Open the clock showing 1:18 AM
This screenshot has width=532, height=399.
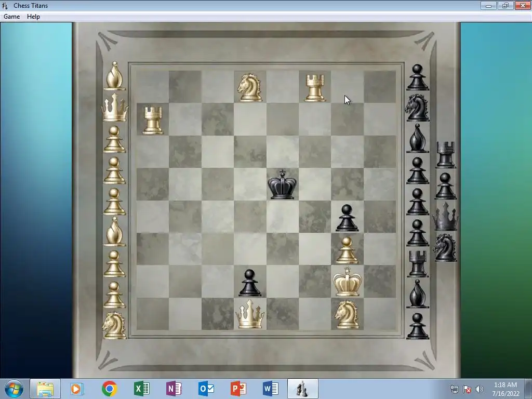pyautogui.click(x=506, y=389)
